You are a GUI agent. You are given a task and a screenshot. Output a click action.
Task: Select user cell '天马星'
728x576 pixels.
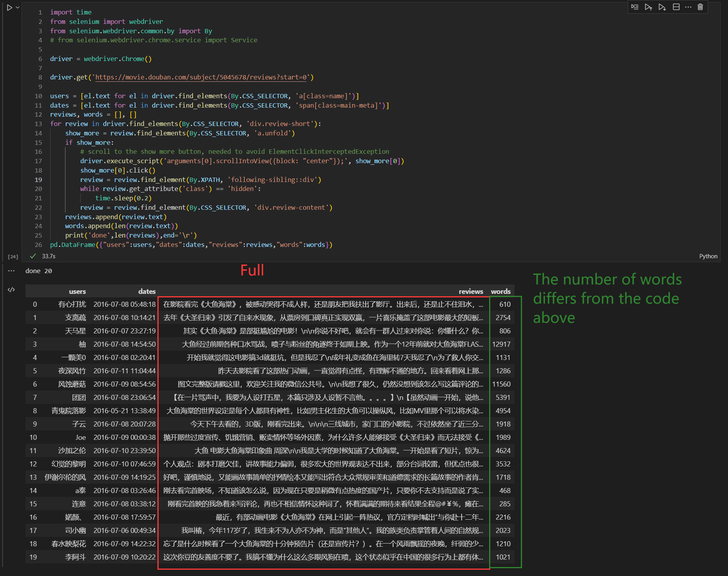[75, 331]
